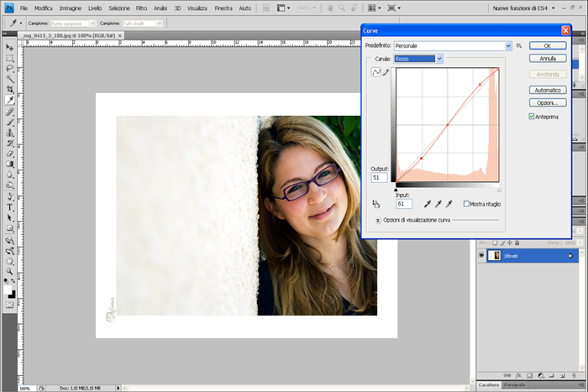This screenshot has height=392, width=588.
Task: Click the white point eyedropper in Curve
Action: [449, 204]
